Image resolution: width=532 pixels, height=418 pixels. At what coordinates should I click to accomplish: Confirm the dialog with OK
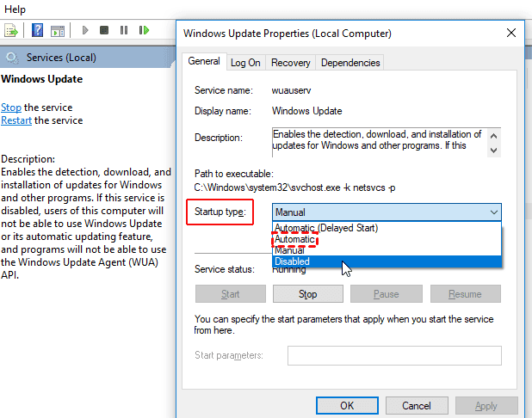(x=347, y=405)
